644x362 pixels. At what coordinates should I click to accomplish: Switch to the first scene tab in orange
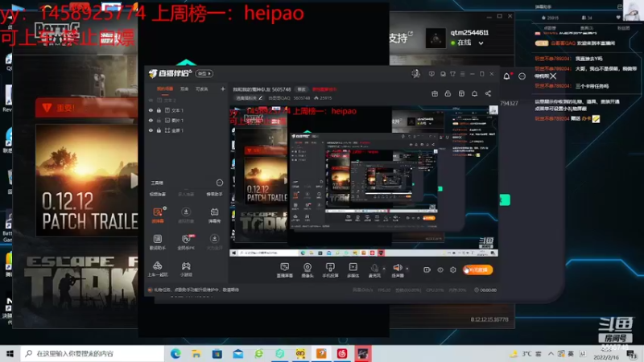tap(165, 89)
